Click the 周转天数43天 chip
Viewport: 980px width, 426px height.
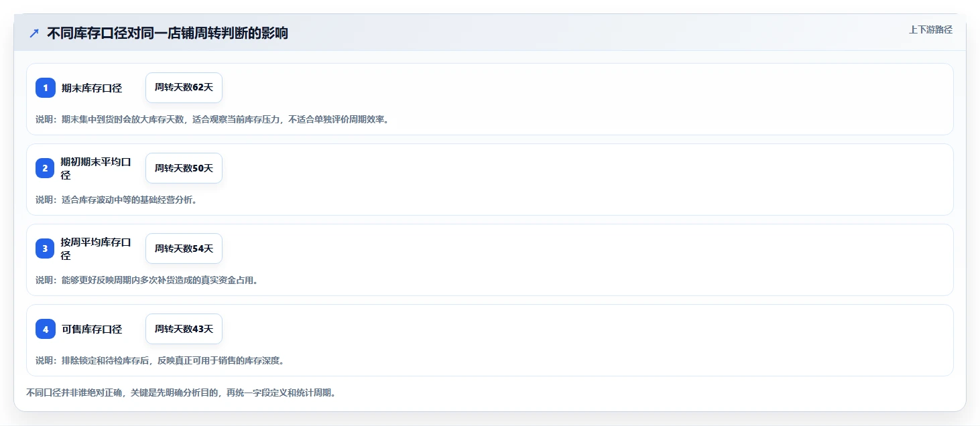(184, 329)
